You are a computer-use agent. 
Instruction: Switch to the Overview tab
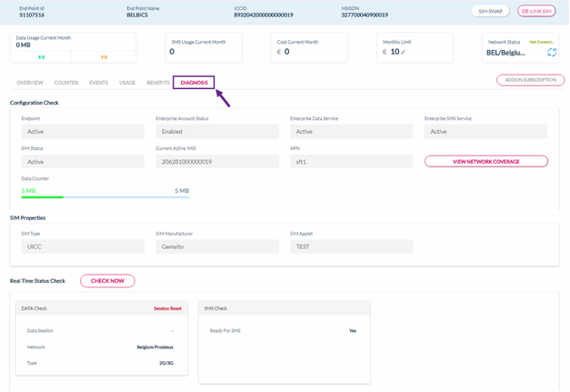(30, 83)
